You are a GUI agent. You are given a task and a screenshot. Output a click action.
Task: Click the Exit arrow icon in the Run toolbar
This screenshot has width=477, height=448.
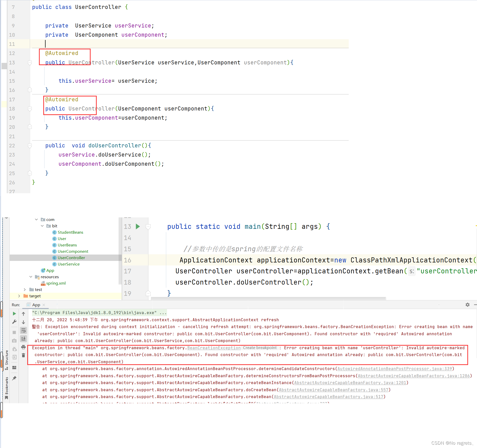point(14,357)
